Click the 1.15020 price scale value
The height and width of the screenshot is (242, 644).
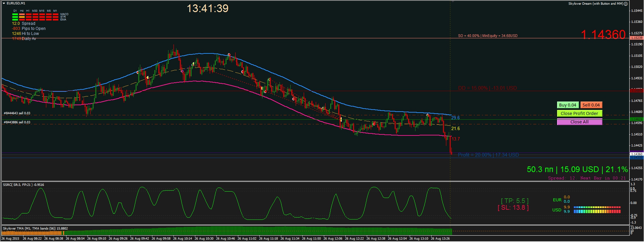(x=637, y=67)
